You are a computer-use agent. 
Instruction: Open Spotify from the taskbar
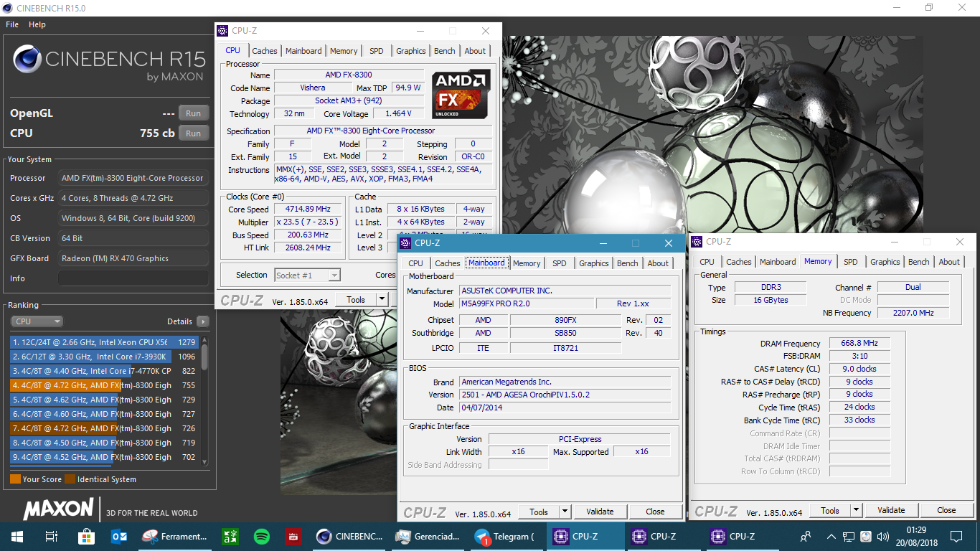pyautogui.click(x=261, y=536)
